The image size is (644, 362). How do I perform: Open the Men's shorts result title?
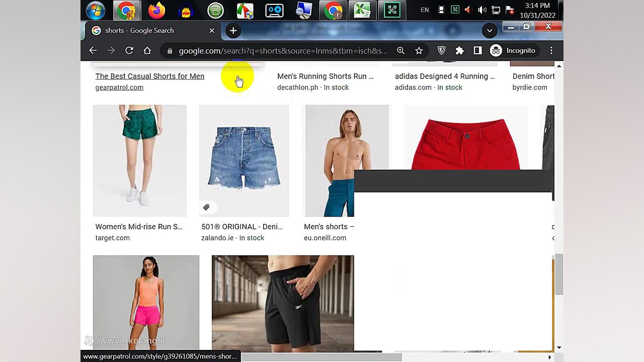[329, 227]
